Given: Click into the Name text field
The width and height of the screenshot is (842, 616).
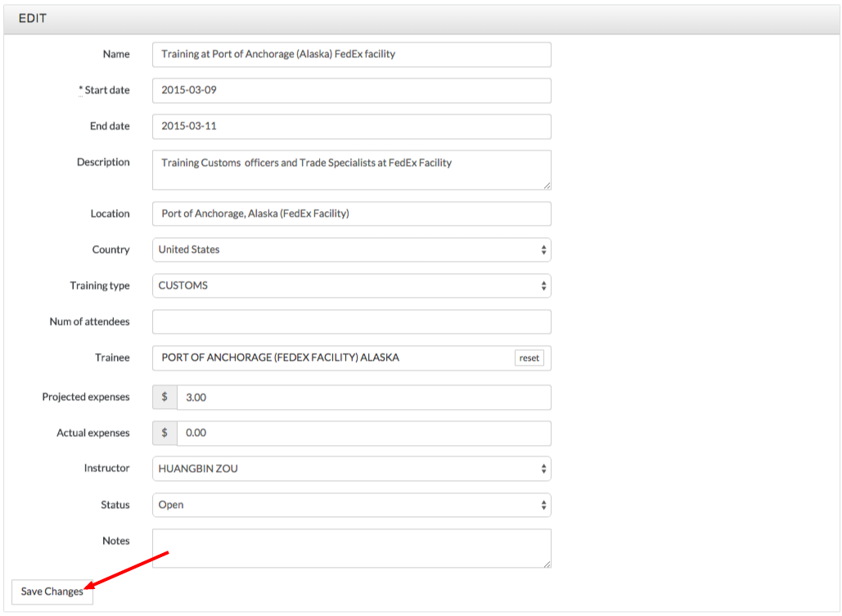Looking at the screenshot, I should point(351,54).
